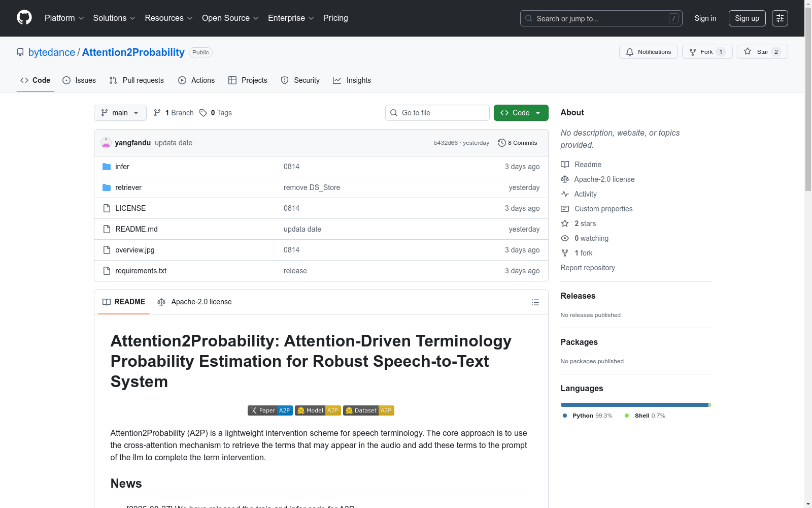Click the tag icon beside 0 Tags

203,113
